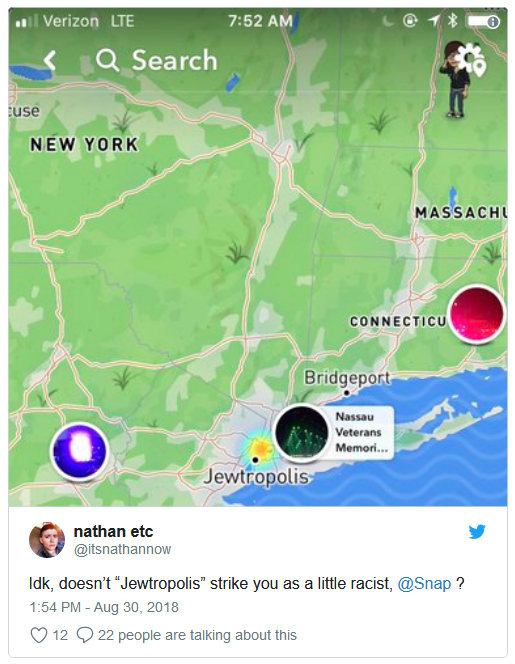Open the tweet timestamp Aug 30, 2018
The image size is (515, 664).
[x=104, y=607]
